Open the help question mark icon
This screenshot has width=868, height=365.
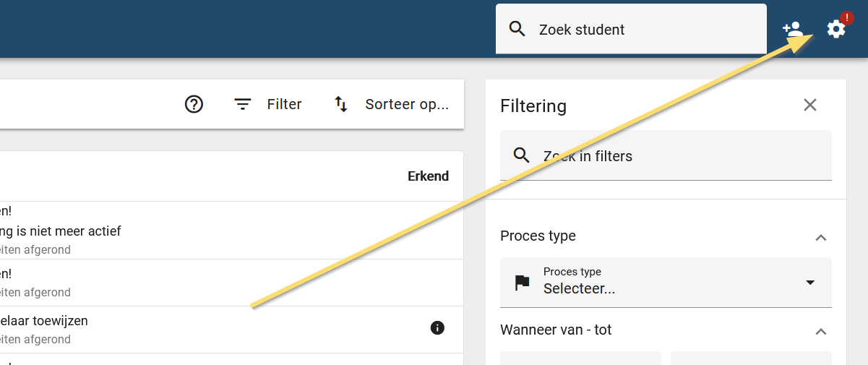(x=194, y=104)
